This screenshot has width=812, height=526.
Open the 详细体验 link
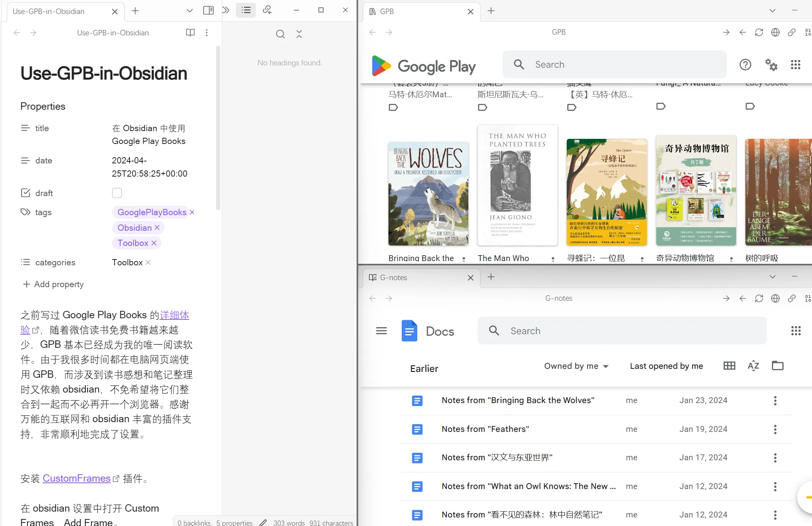(x=175, y=315)
